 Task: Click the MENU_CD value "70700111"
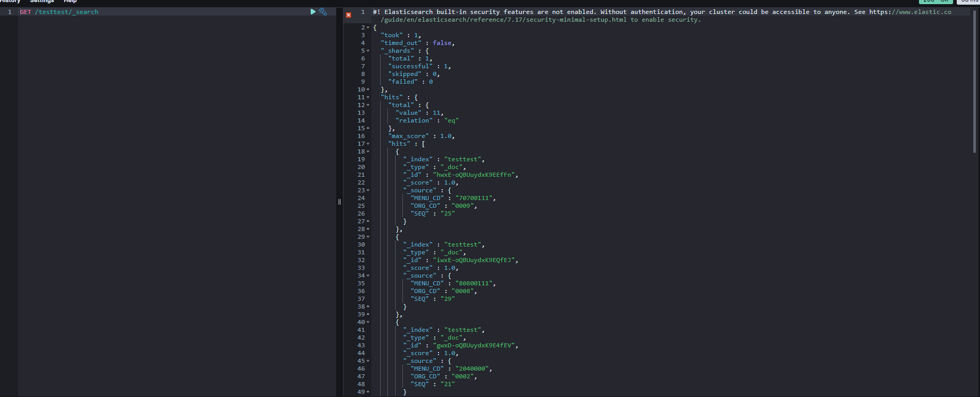(474, 198)
